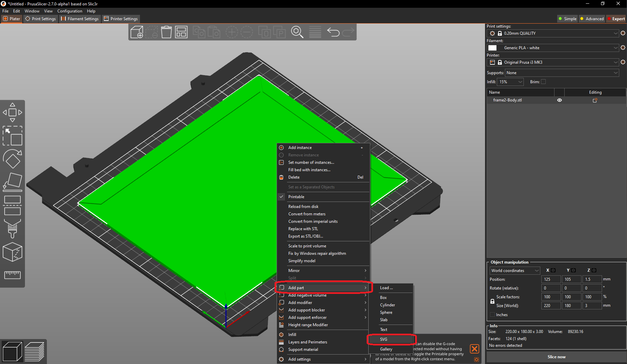The width and height of the screenshot is (627, 364).
Task: Select the Measure ruler tool
Action: click(12, 275)
